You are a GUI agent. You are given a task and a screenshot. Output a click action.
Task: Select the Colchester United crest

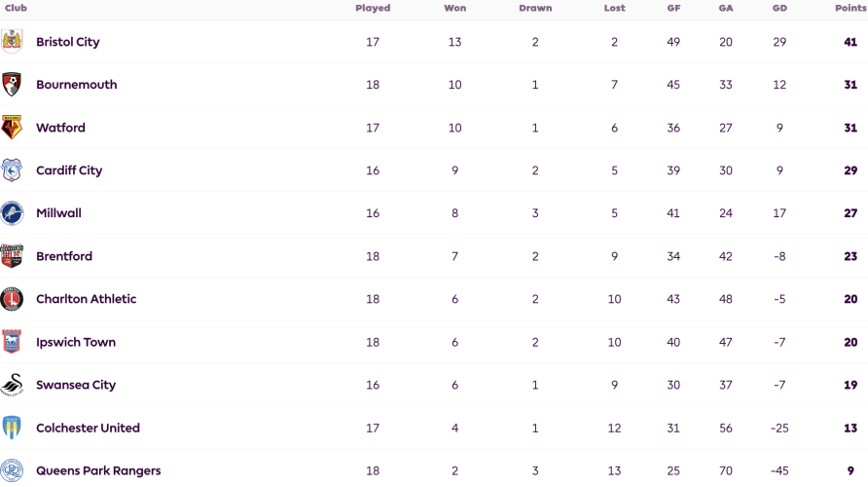12,428
